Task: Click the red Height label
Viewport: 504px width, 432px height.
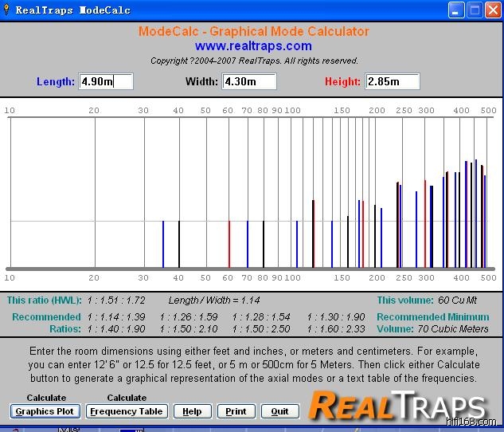Action: [342, 81]
